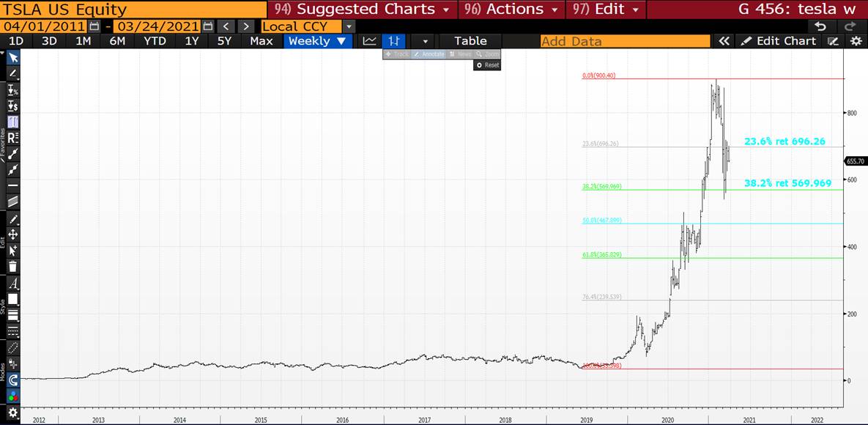Select the 6M range tab
This screenshot has width=868, height=425.
[116, 41]
